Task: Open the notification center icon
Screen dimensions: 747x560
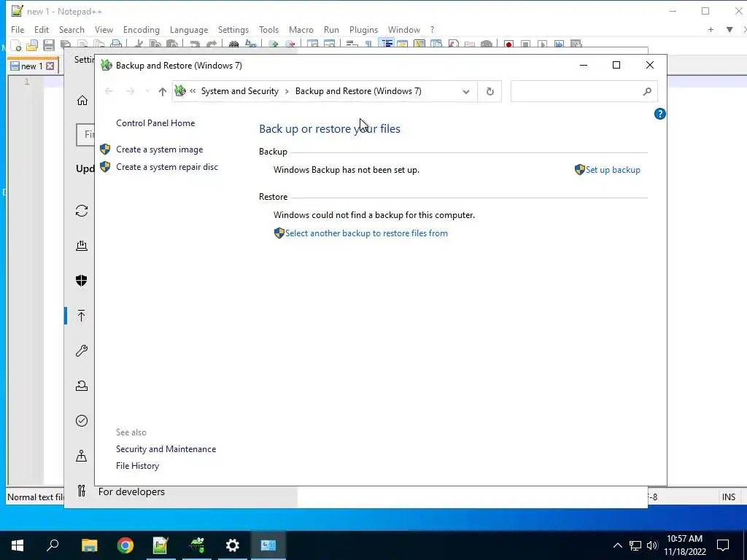Action: [x=723, y=545]
